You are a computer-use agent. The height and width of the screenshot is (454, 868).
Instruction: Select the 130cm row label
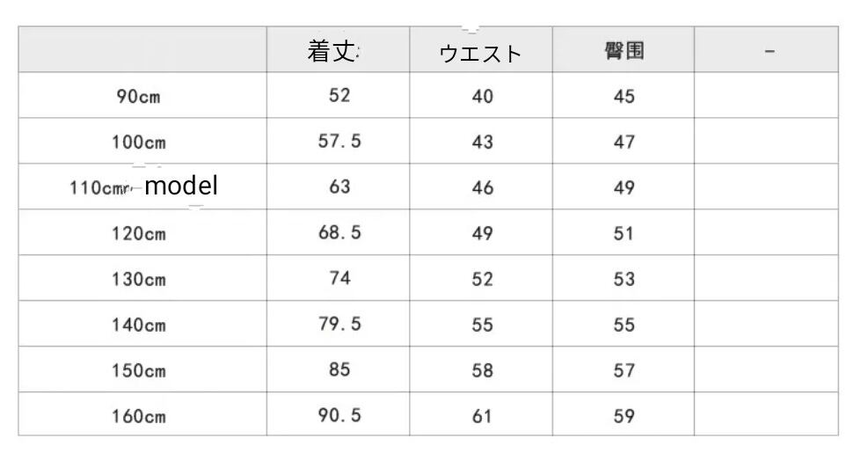point(138,280)
